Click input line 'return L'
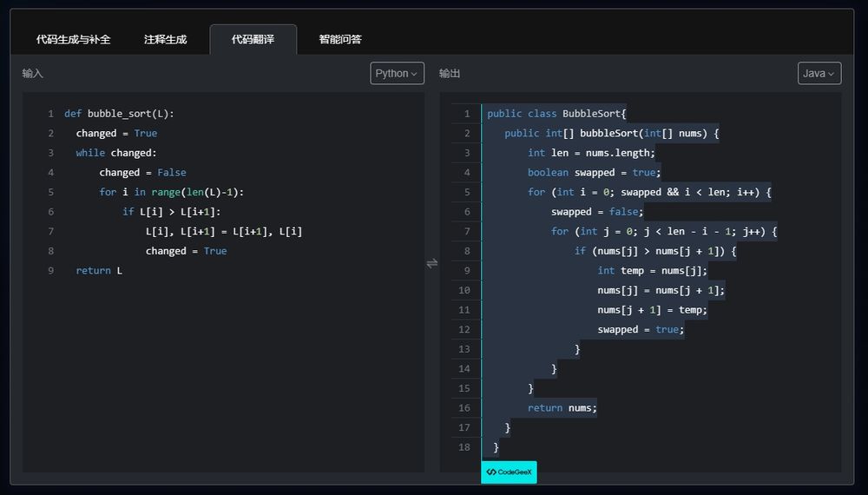This screenshot has width=868, height=495. pos(99,271)
